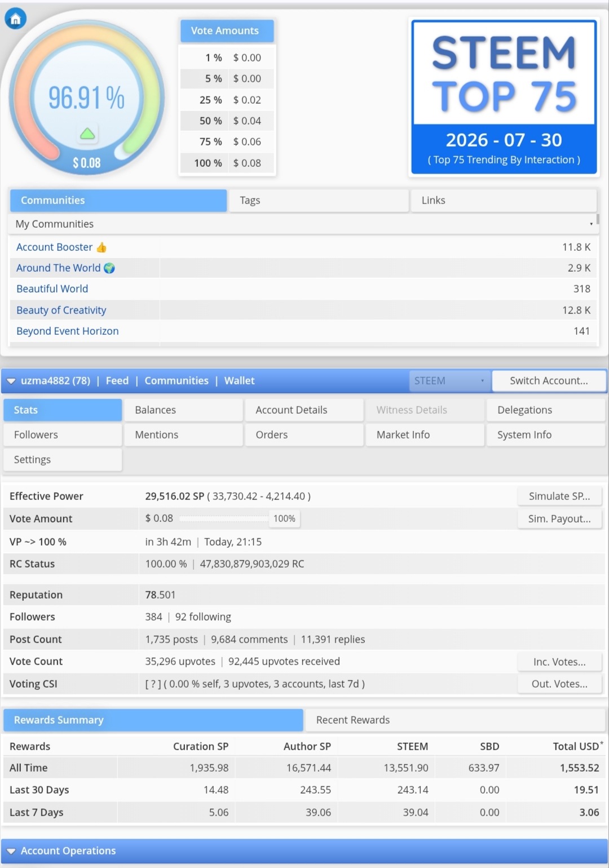Screen dimensions: 609x868
Task: Click the Today, 21:15 recharge time
Action: pos(233,542)
